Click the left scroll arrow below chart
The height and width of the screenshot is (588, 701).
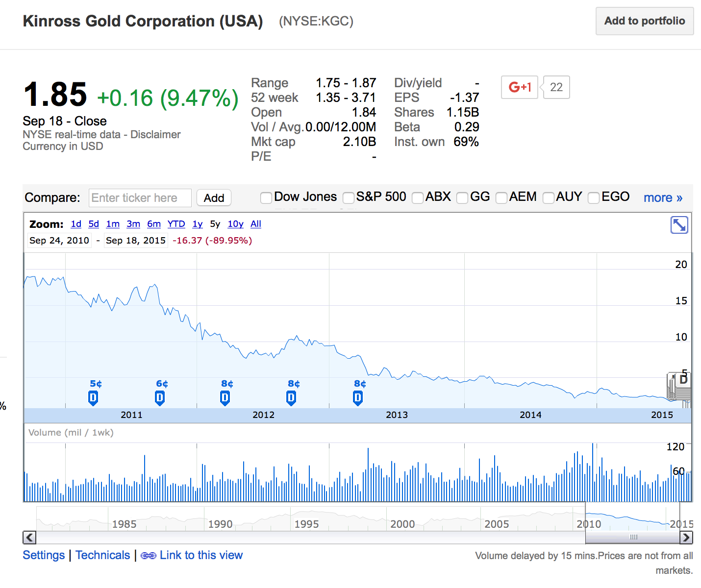pos(29,538)
